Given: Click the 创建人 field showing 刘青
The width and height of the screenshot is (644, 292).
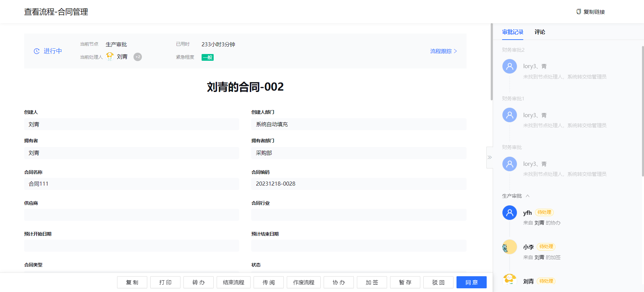Looking at the screenshot, I should click(x=131, y=124).
